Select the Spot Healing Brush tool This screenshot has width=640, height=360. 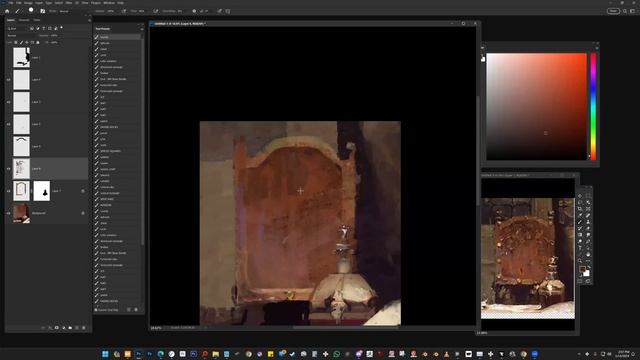[588, 215]
